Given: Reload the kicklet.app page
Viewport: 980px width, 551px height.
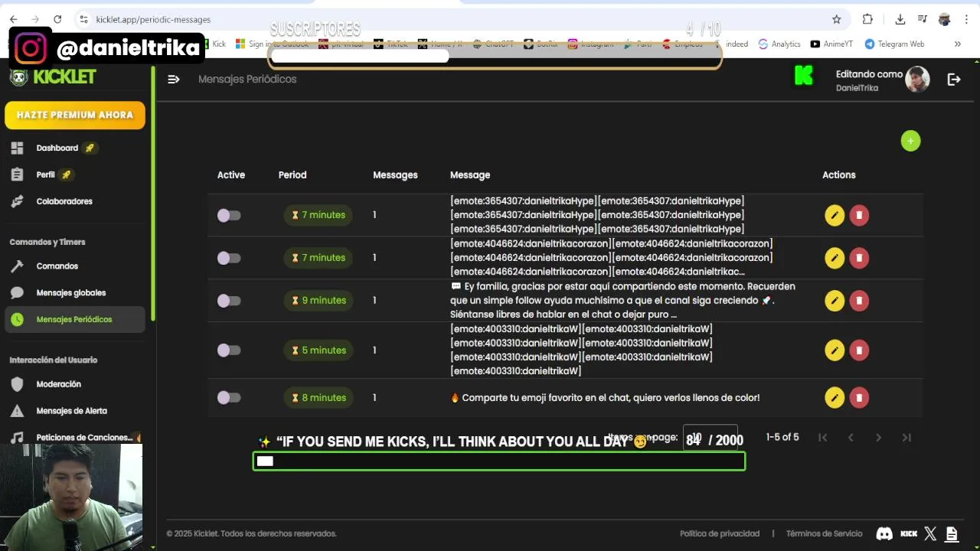Looking at the screenshot, I should 57,19.
